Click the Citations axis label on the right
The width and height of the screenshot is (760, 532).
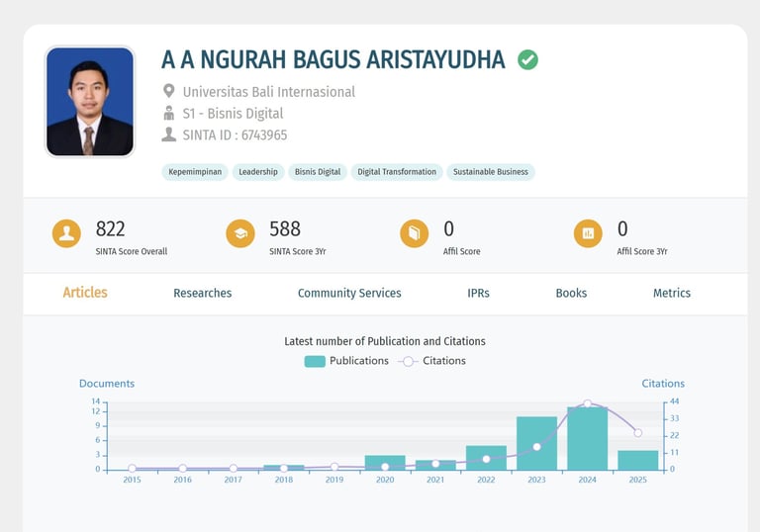[x=663, y=384]
